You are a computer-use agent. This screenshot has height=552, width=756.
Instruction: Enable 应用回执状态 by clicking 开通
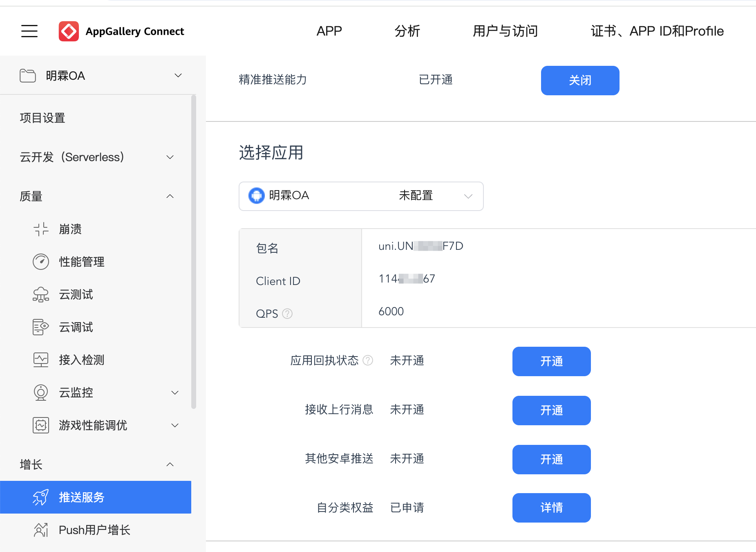point(551,361)
